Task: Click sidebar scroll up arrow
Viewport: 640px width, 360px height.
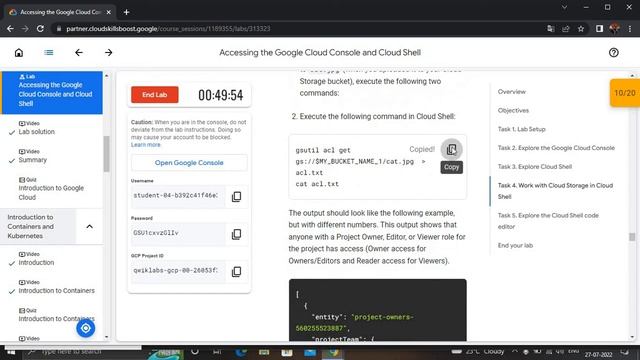Action: click(x=107, y=76)
